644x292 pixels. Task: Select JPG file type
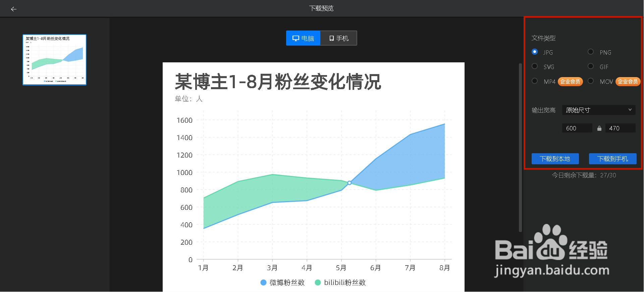pyautogui.click(x=535, y=52)
